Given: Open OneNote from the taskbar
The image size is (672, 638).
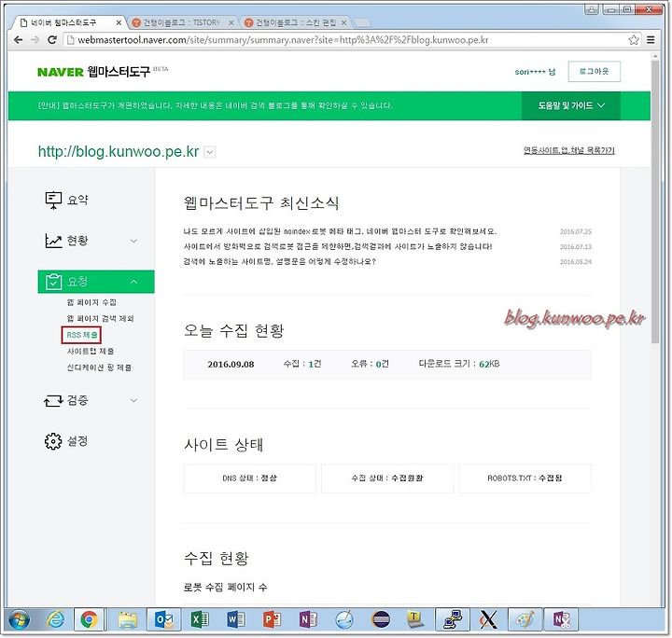Looking at the screenshot, I should pyautogui.click(x=308, y=619).
